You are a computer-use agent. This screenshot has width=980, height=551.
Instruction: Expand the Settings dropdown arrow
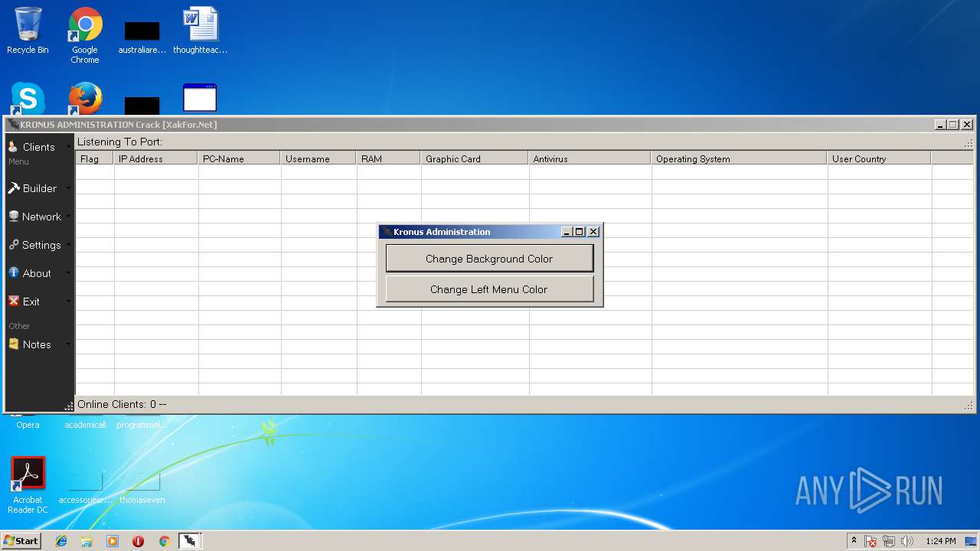click(68, 245)
